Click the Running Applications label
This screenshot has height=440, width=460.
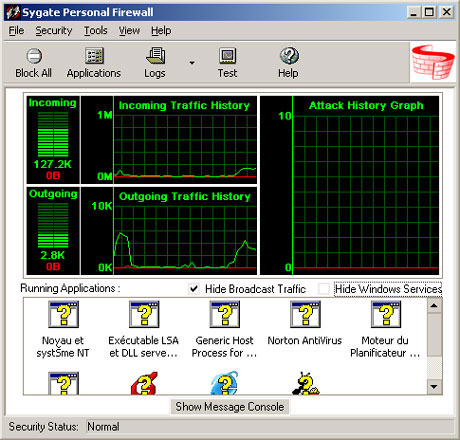pos(70,288)
